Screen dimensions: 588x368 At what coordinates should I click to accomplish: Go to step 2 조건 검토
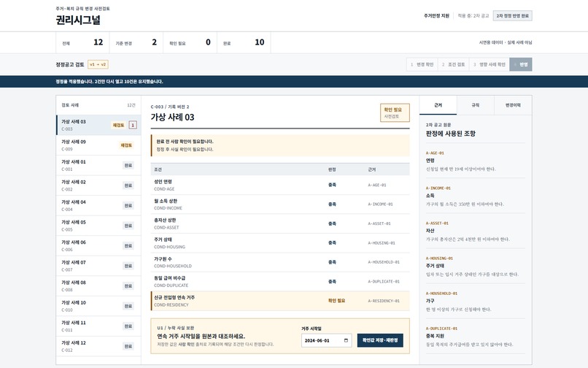(x=453, y=64)
